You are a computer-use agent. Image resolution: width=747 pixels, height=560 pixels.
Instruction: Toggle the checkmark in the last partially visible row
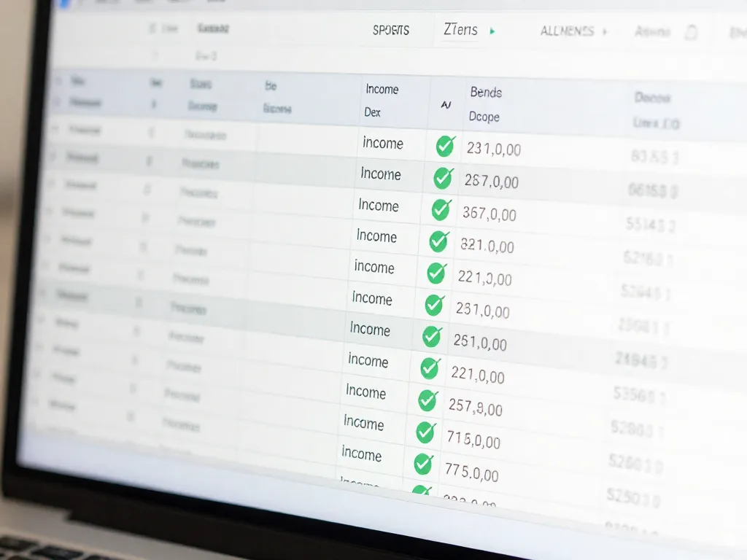[x=421, y=491]
